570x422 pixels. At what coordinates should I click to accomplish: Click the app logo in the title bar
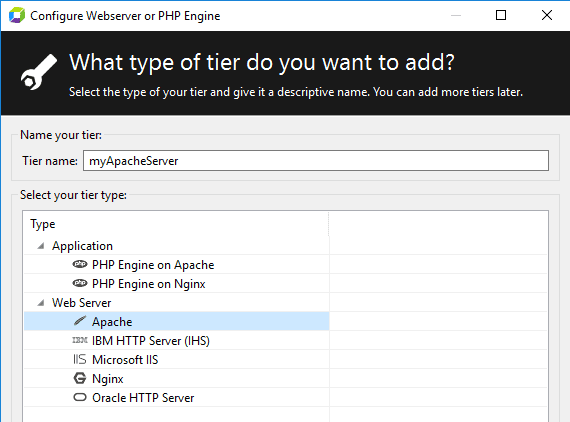tap(17, 15)
